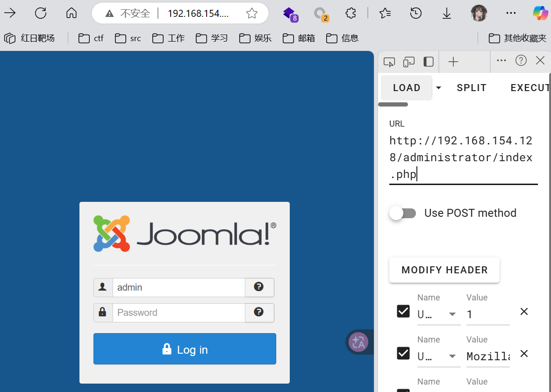The image size is (551, 392).
Task: Open the Extensions puzzle-piece icon
Action: click(351, 14)
